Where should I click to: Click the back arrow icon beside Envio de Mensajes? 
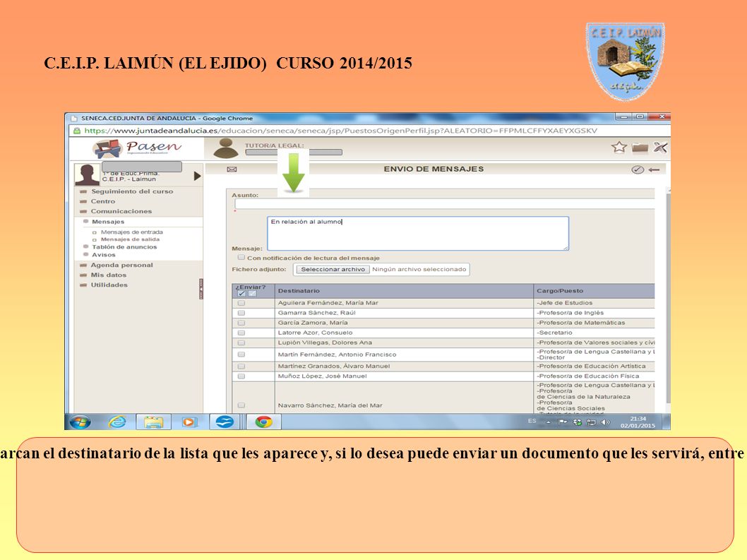[x=654, y=169]
